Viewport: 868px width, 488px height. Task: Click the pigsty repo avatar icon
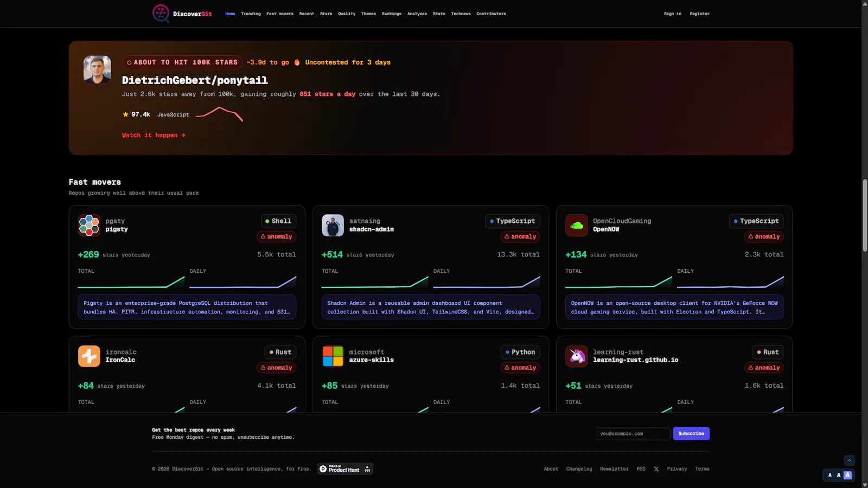(89, 226)
